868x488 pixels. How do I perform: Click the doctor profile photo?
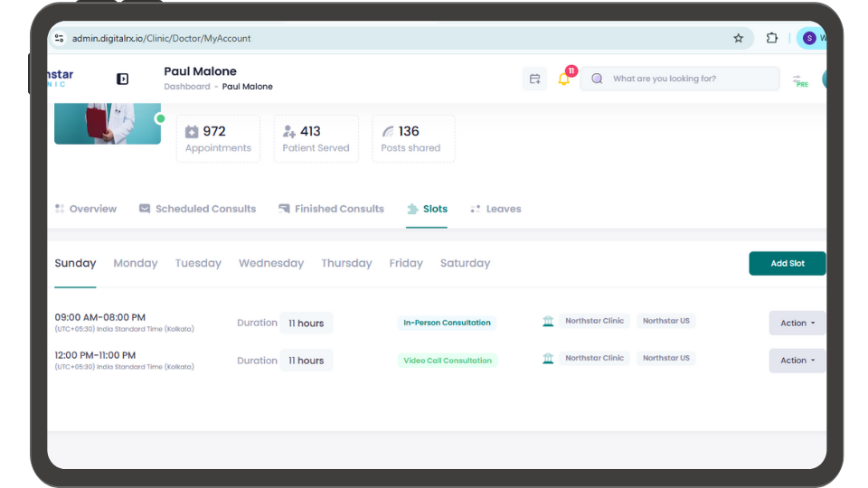click(108, 124)
